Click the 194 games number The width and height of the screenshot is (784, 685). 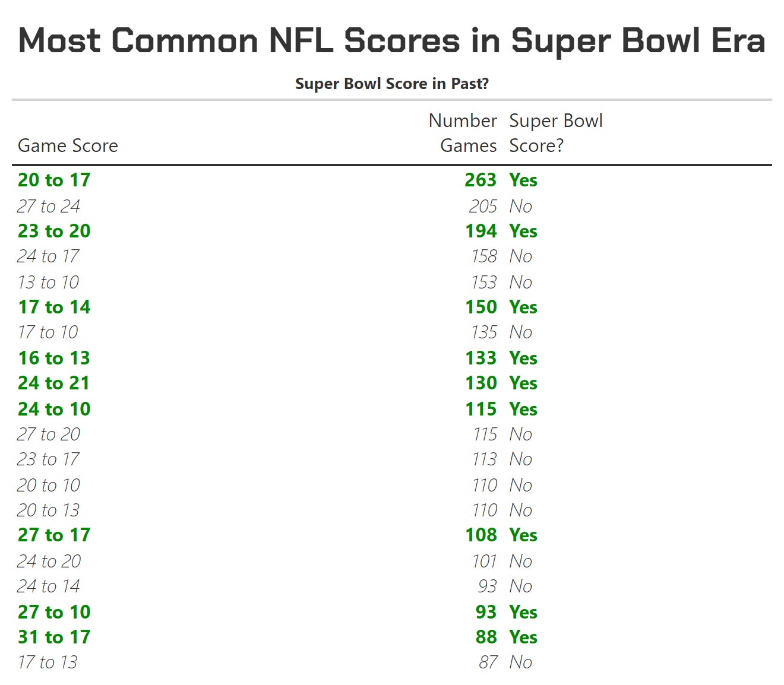(480, 231)
